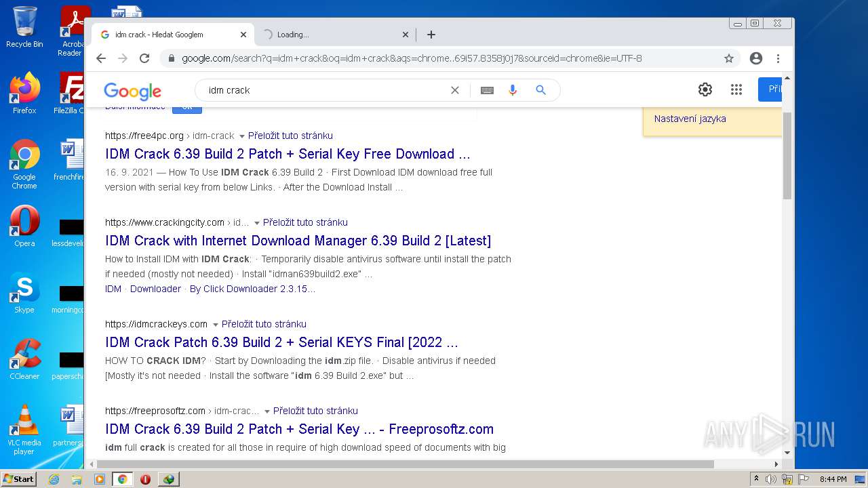
Task: Open the Freeprosoftz.com IDM Crack result
Action: click(x=300, y=429)
